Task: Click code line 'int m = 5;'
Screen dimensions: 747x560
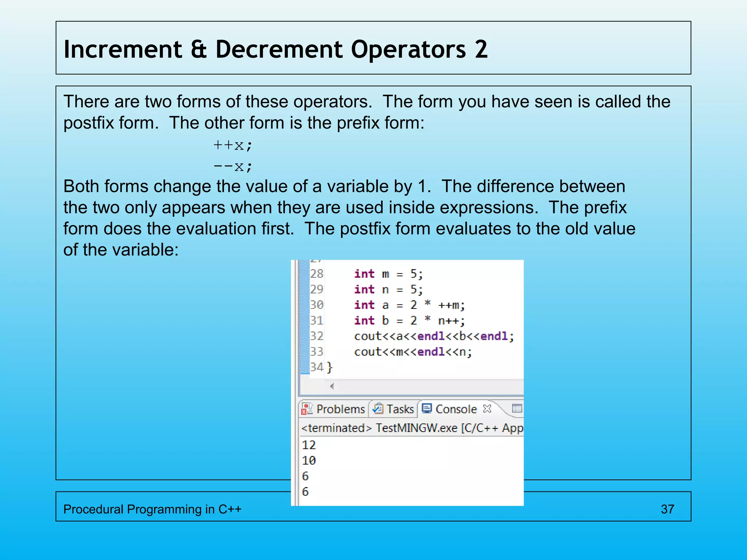Action: coord(388,274)
